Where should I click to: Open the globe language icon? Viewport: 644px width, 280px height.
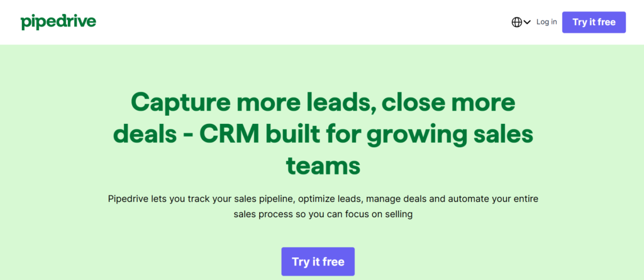pos(517,22)
